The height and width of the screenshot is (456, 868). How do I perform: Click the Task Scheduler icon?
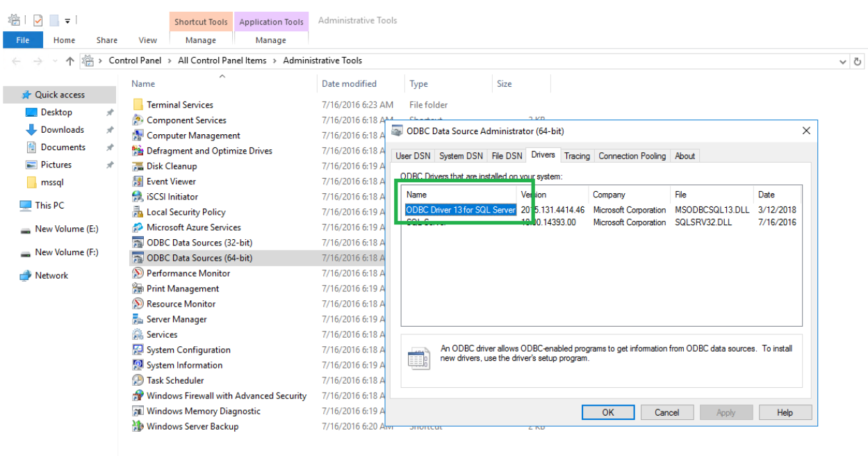coord(138,380)
